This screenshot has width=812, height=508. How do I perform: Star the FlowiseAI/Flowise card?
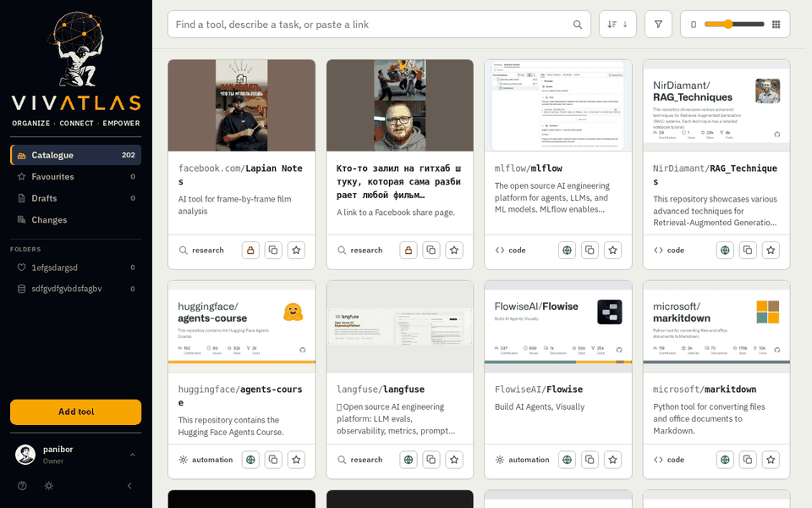coord(612,459)
